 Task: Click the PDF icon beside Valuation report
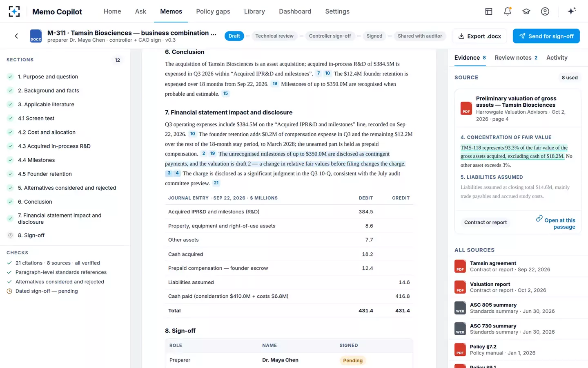[x=460, y=287]
